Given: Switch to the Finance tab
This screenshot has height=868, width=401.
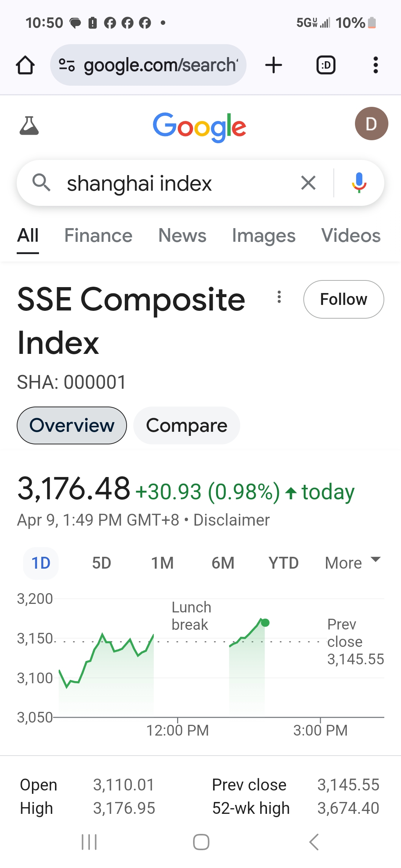Looking at the screenshot, I should click(x=98, y=236).
